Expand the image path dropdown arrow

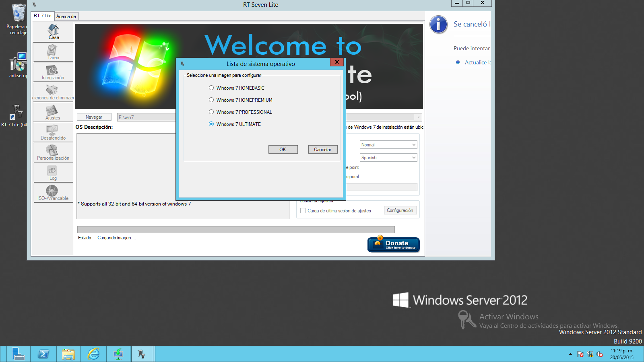pos(419,117)
